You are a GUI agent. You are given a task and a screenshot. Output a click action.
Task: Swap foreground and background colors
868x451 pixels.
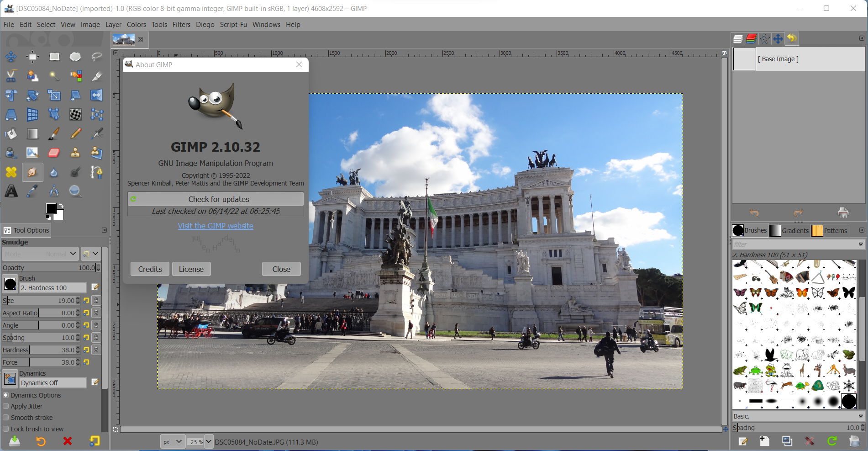(x=61, y=206)
